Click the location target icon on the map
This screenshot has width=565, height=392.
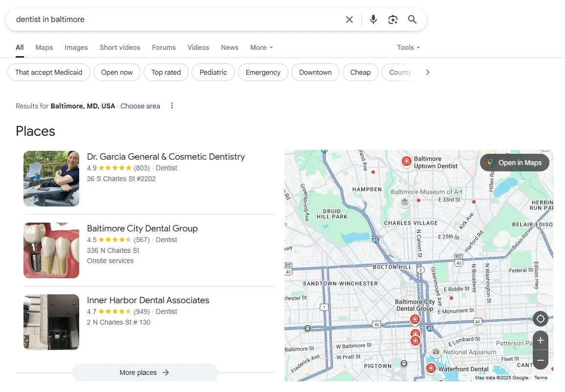click(541, 319)
